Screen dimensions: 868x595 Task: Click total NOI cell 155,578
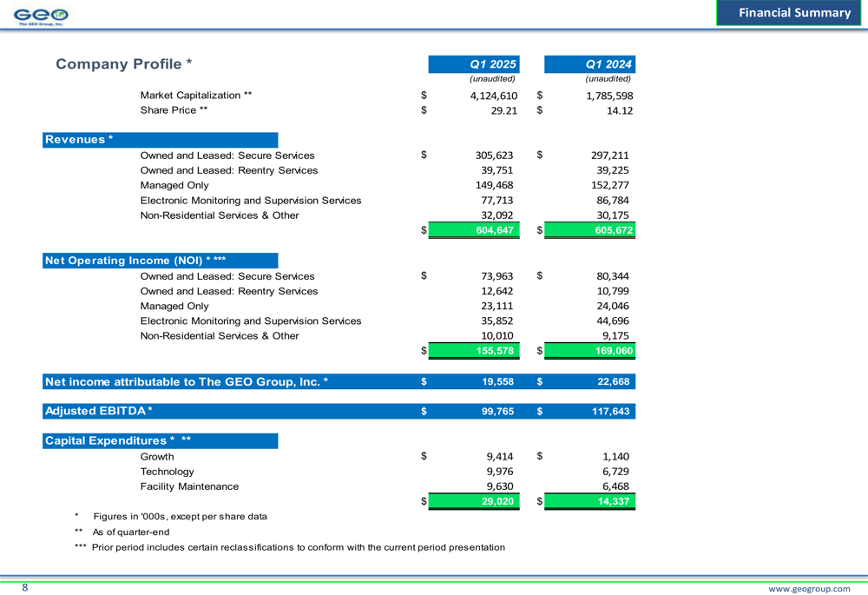pyautogui.click(x=474, y=351)
